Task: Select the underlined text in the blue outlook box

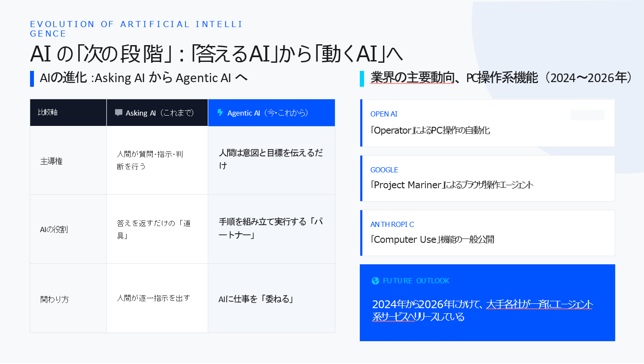Action: coord(539,305)
